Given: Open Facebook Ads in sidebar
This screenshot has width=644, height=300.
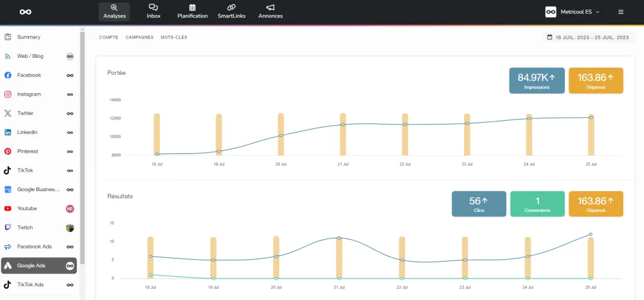Looking at the screenshot, I should (x=34, y=247).
